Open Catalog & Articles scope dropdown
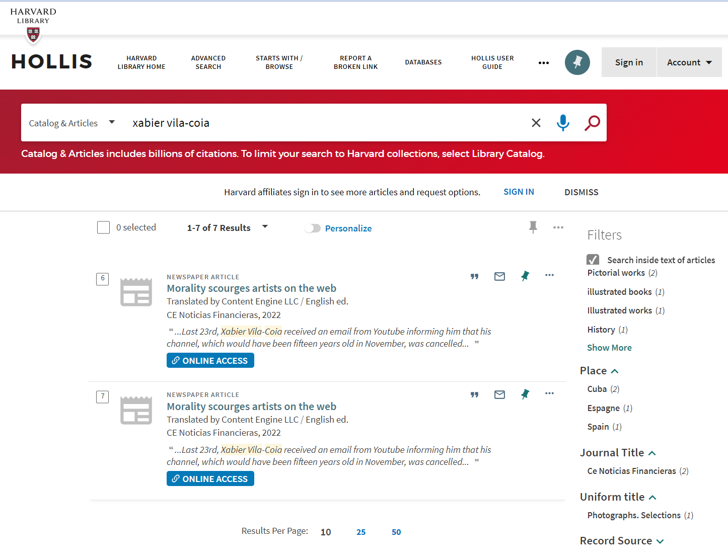The image size is (728, 560). coord(71,123)
